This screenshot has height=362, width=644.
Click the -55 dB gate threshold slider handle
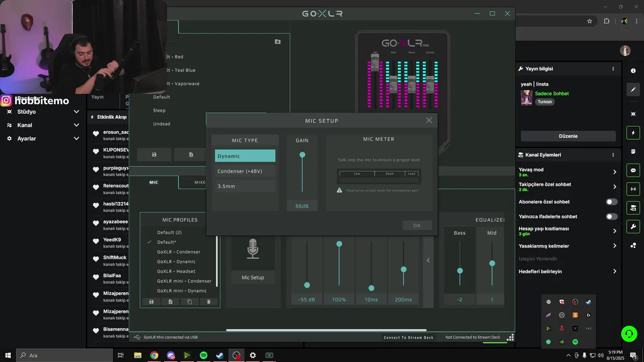(307, 285)
